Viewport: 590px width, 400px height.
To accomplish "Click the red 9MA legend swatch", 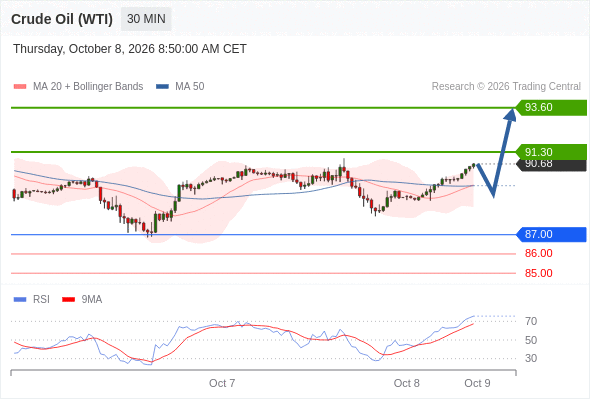I will (x=68, y=300).
